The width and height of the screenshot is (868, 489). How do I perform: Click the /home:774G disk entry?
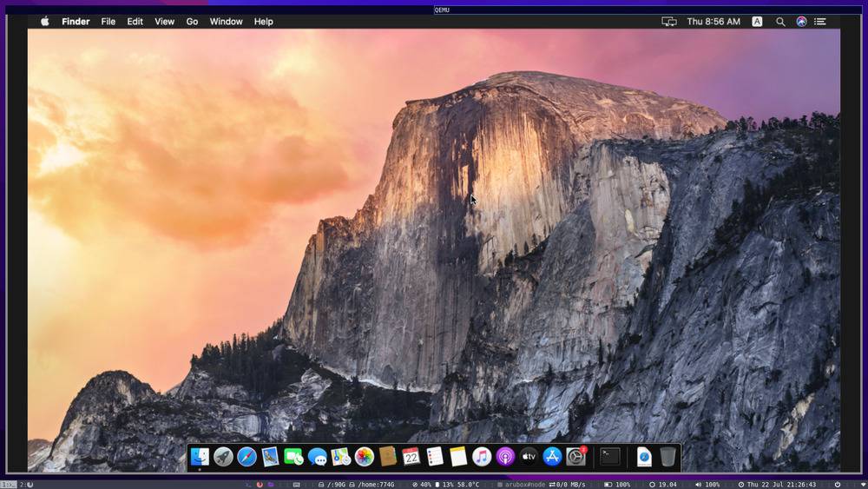[x=372, y=485]
